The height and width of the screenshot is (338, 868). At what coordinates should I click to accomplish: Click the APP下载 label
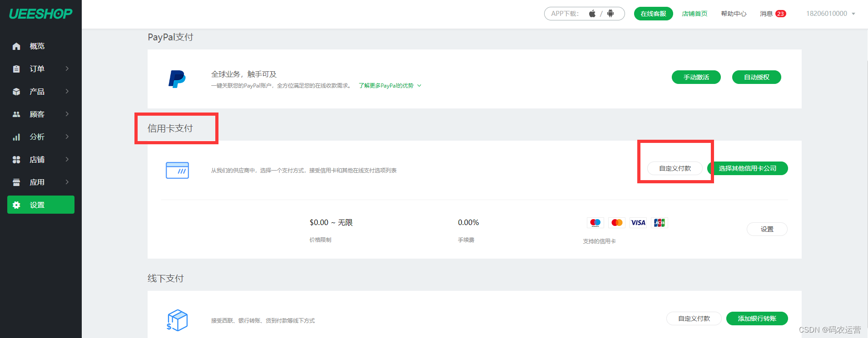[565, 14]
